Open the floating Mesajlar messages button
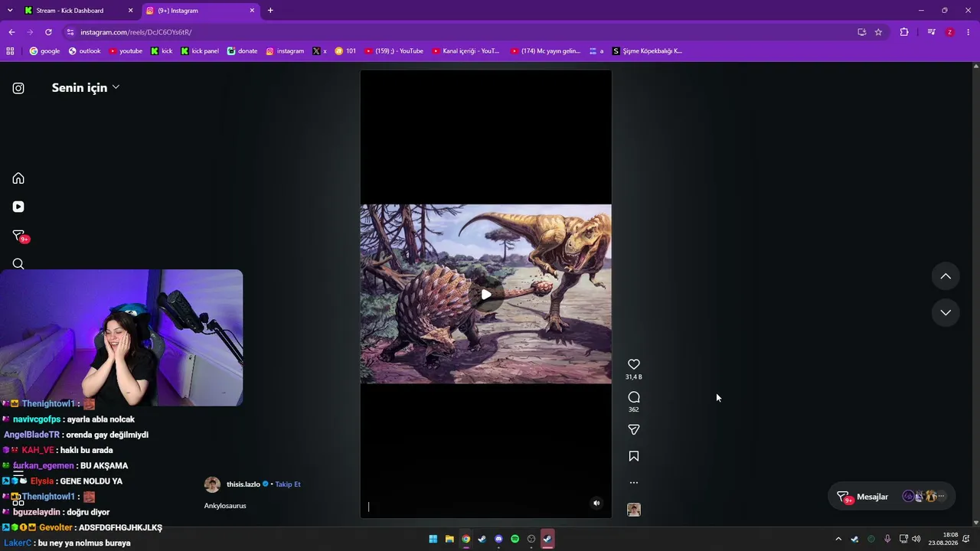980x551 pixels. pyautogui.click(x=892, y=497)
